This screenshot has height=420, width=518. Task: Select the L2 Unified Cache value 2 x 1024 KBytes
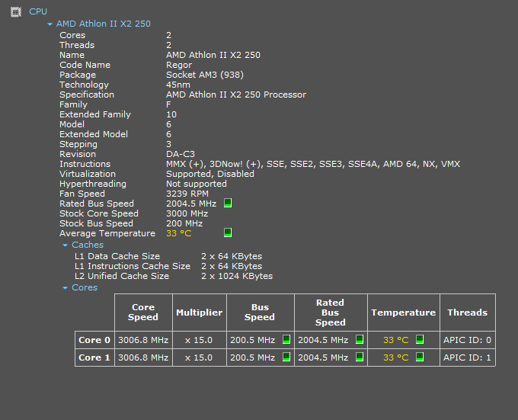coord(237,276)
